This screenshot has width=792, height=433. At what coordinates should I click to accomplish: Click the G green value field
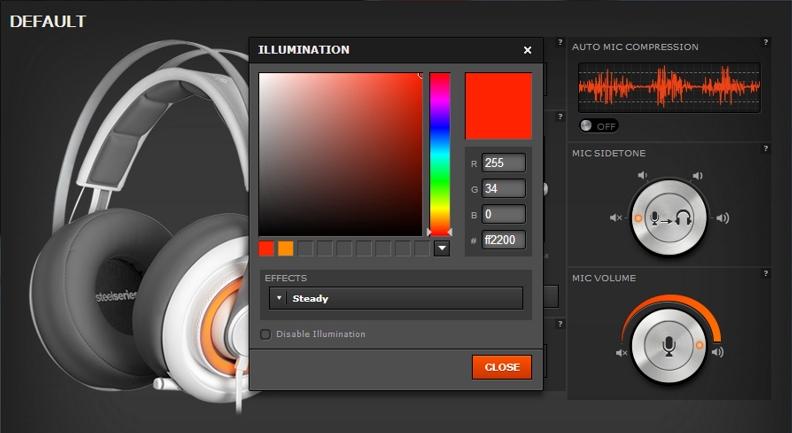click(x=503, y=188)
